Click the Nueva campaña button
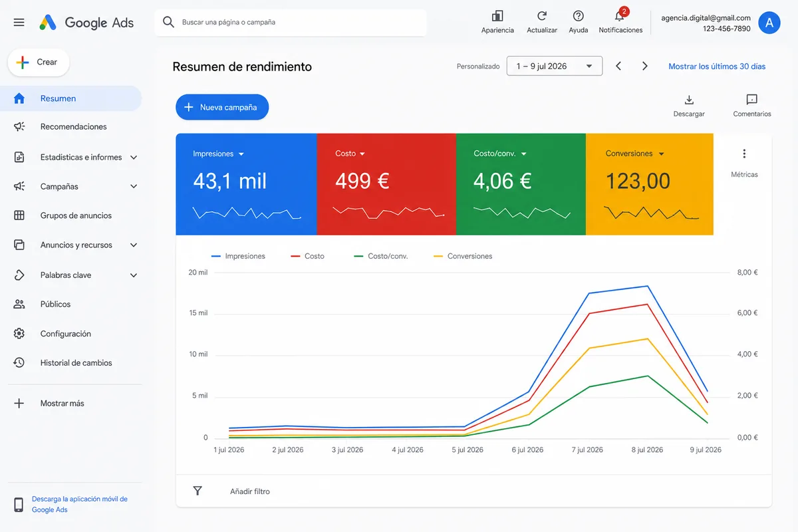Image resolution: width=798 pixels, height=532 pixels. 222,107
